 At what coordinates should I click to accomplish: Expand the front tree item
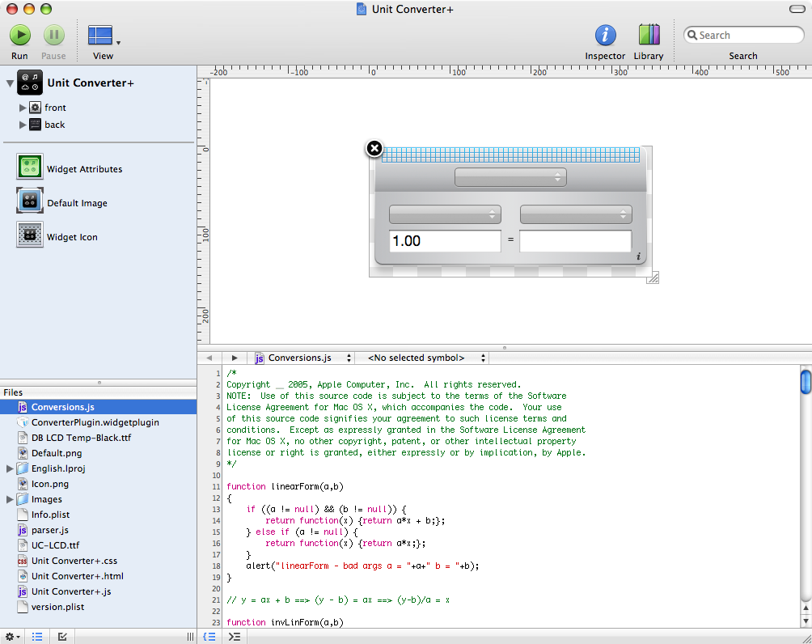[23, 108]
